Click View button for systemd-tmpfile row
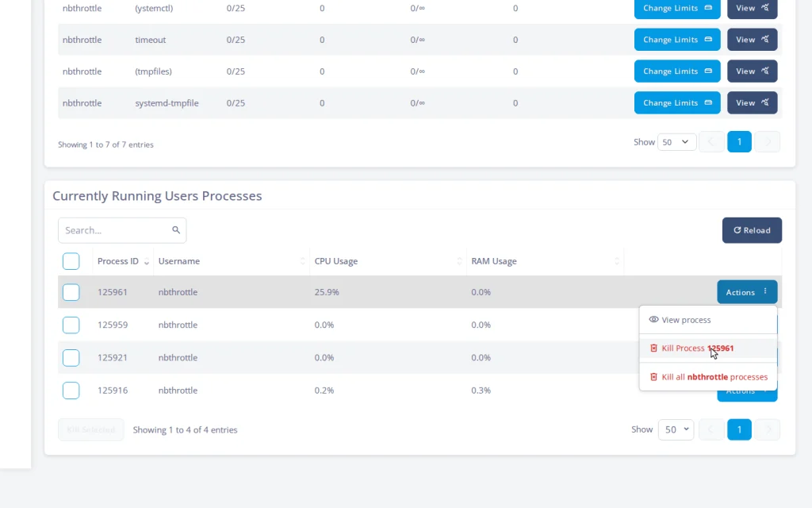The image size is (812, 508). pos(753,102)
